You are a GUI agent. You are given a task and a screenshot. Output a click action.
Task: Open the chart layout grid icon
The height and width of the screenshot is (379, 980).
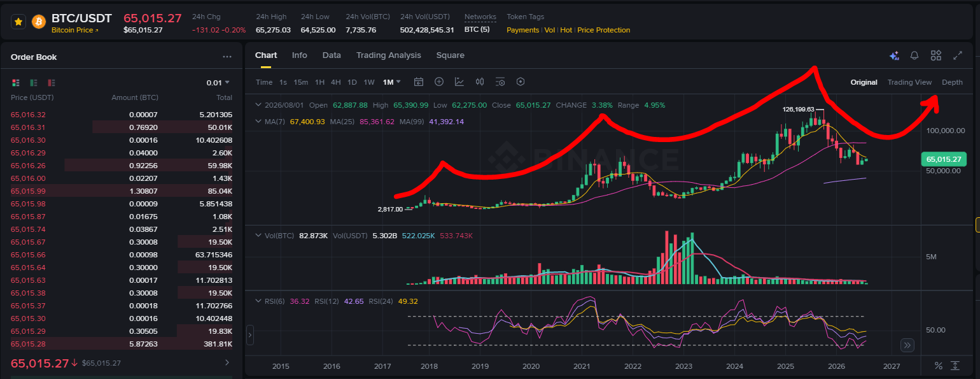935,55
